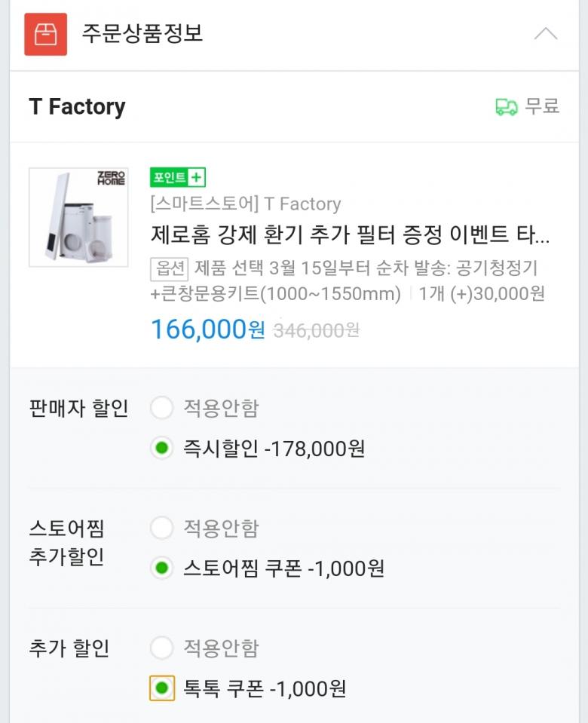Click the 무료 shipping label
588x723 pixels.
tap(542, 107)
